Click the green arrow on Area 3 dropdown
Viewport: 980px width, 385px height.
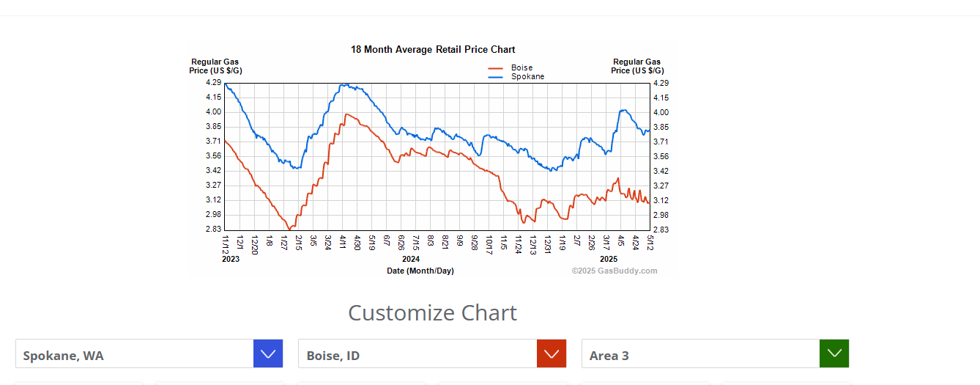(x=834, y=353)
